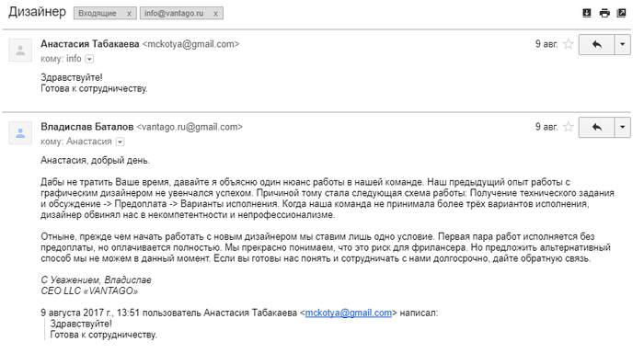
Task: Open the 'info@vantago.ru' label
Action: 174,14
